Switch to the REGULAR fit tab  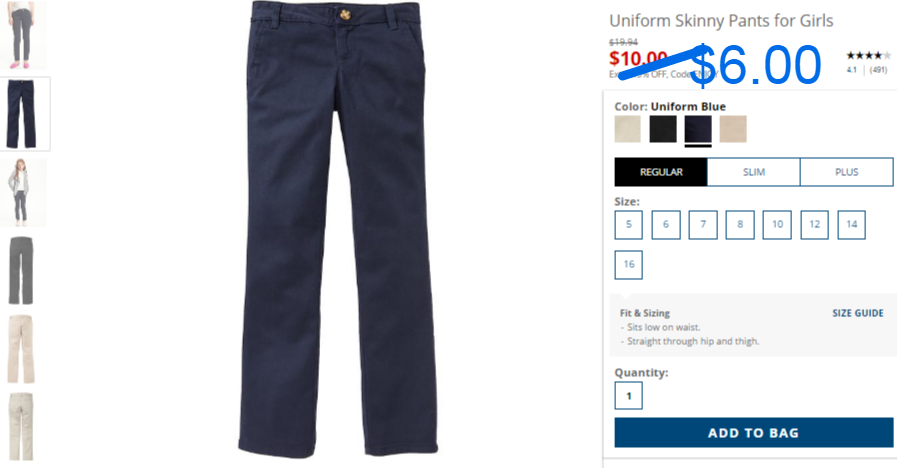tap(661, 172)
